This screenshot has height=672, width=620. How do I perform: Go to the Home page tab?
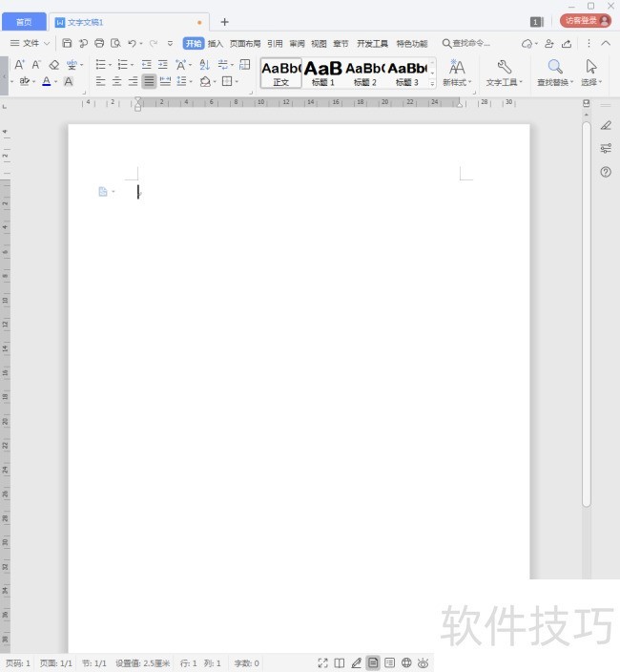pyautogui.click(x=24, y=22)
